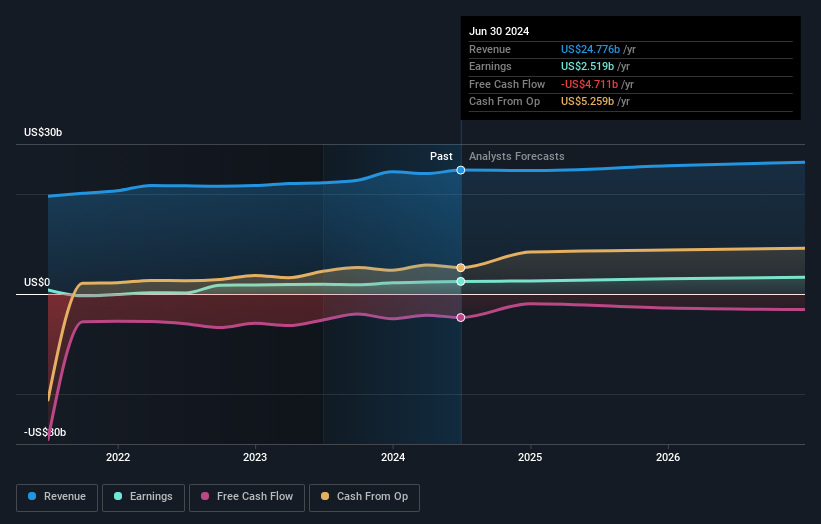Toggle the Free Cash Flow legend button
The width and height of the screenshot is (821, 524).
(247, 497)
